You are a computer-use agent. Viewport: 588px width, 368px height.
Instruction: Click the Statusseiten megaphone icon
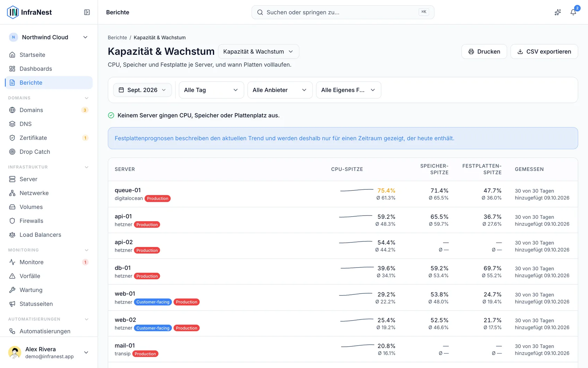12,304
